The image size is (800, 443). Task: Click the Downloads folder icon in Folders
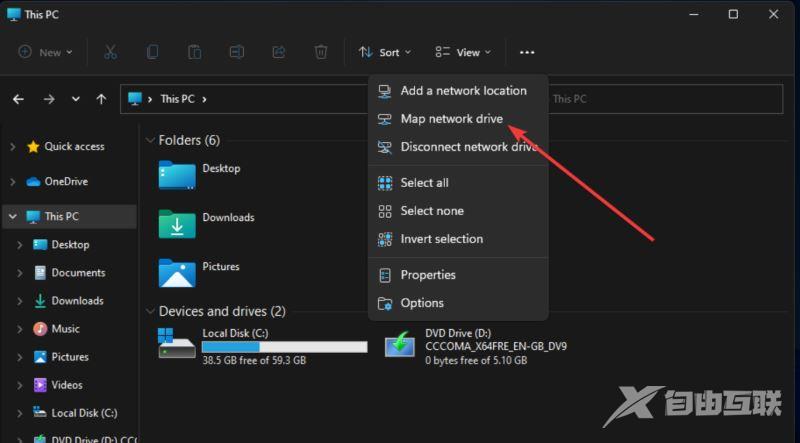click(177, 224)
